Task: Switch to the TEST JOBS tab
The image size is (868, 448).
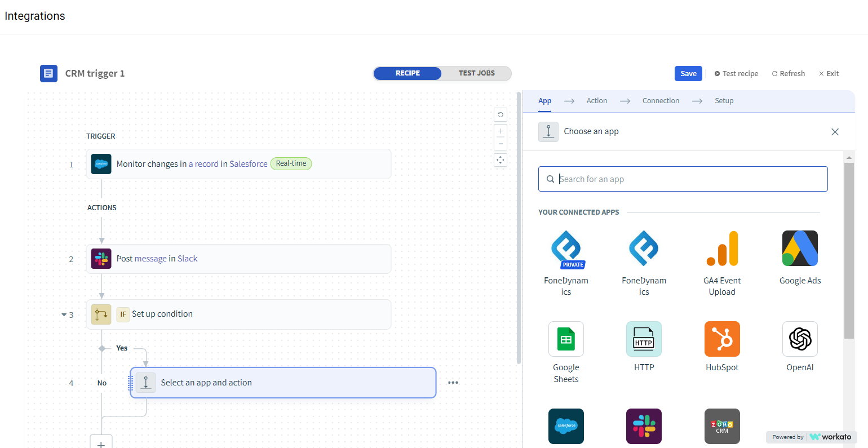Action: coord(476,73)
